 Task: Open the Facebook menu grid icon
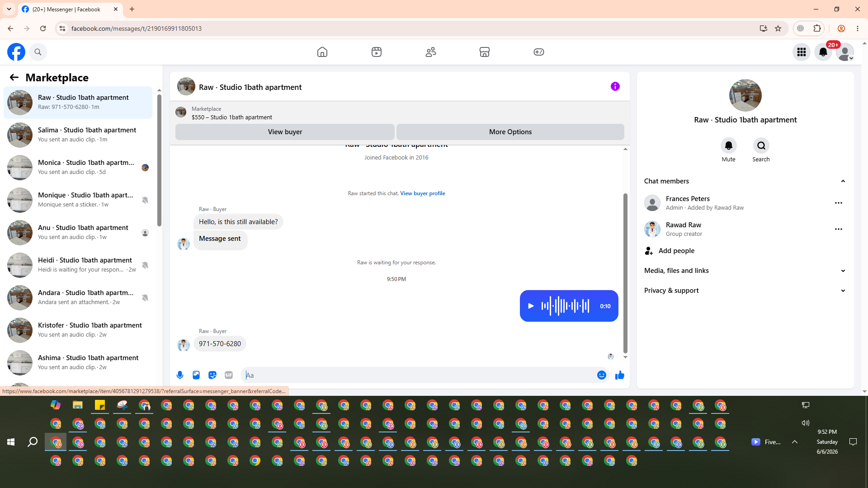pos(802,52)
